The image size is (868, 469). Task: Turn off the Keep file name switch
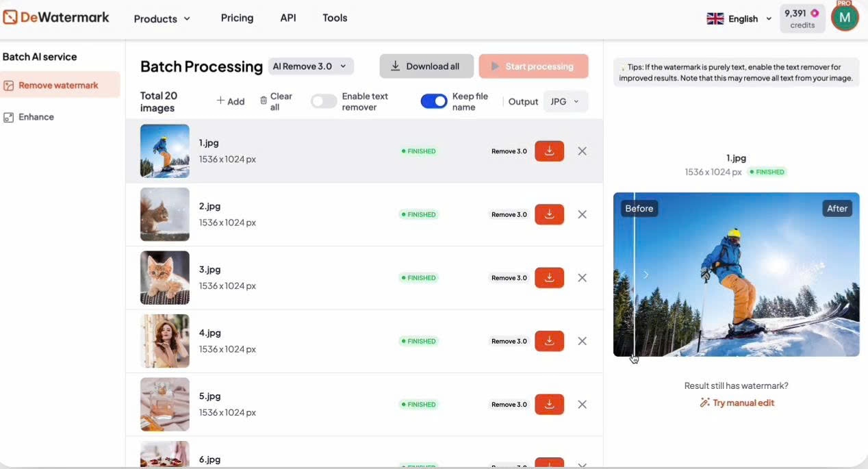tap(434, 102)
